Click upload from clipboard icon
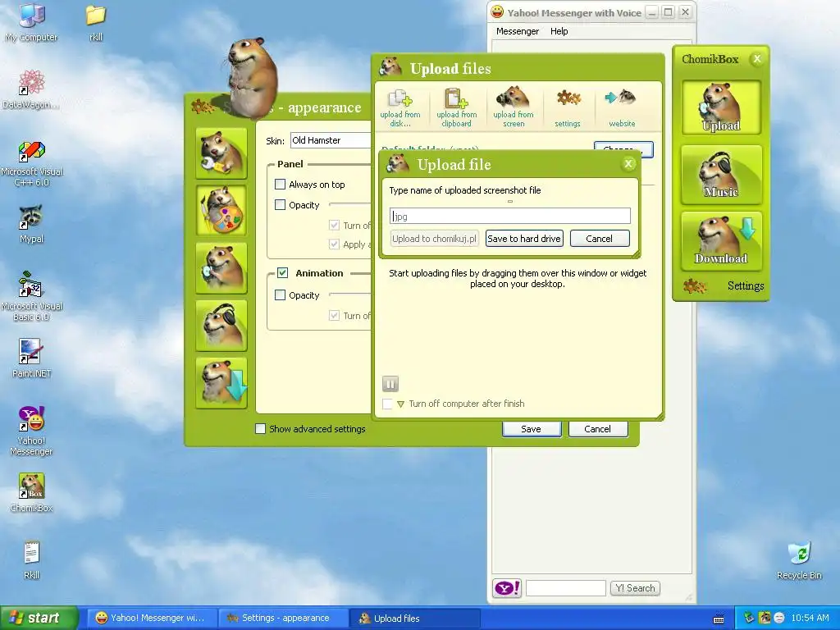 click(x=456, y=98)
